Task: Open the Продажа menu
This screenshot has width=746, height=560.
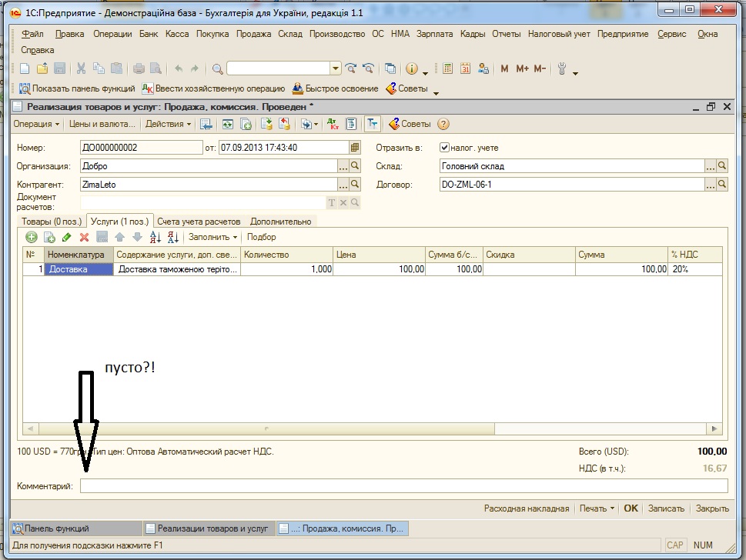Action: click(x=253, y=34)
